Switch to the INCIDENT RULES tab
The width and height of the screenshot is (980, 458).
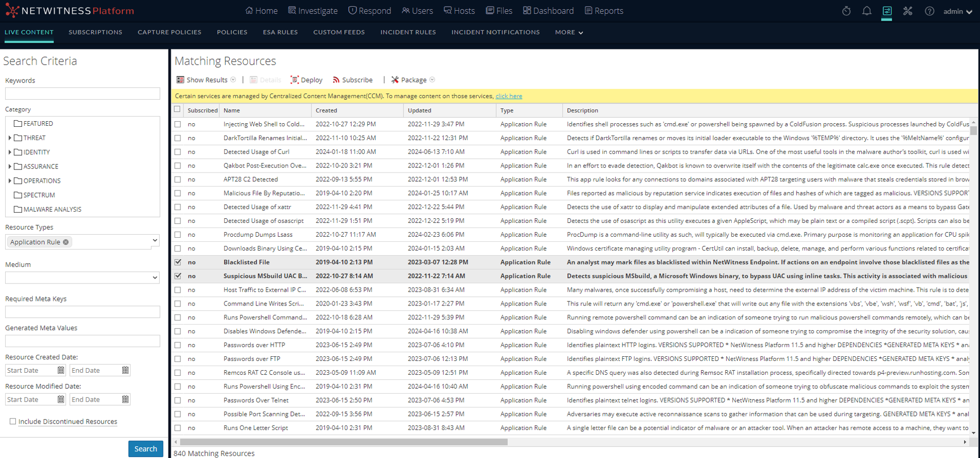[408, 32]
